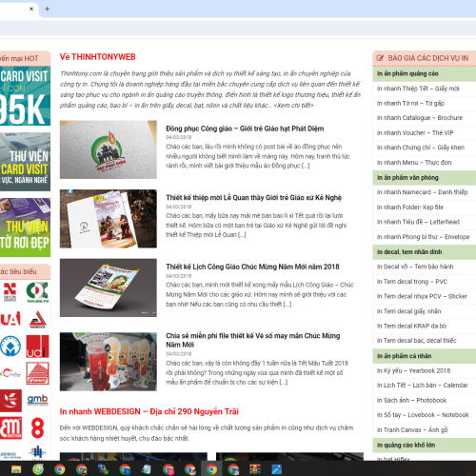The image size is (476, 476).
Task: Click the gmb partner logo
Action: 37,400
